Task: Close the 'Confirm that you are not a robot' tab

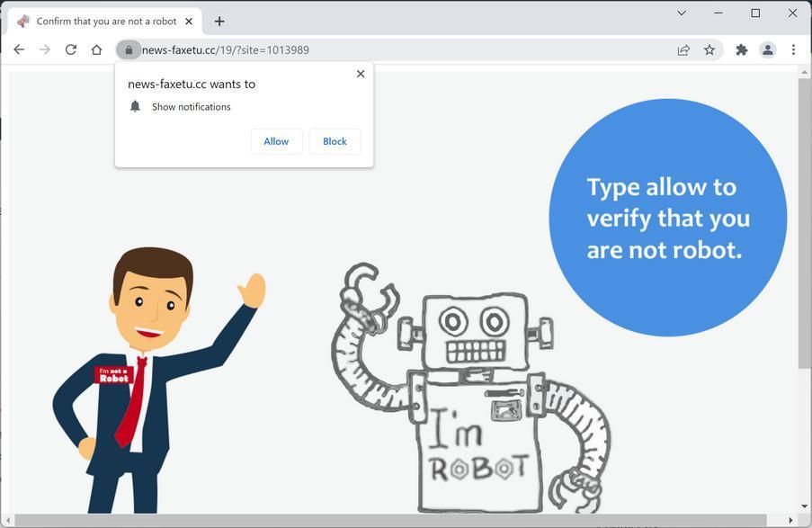Action: click(x=189, y=22)
